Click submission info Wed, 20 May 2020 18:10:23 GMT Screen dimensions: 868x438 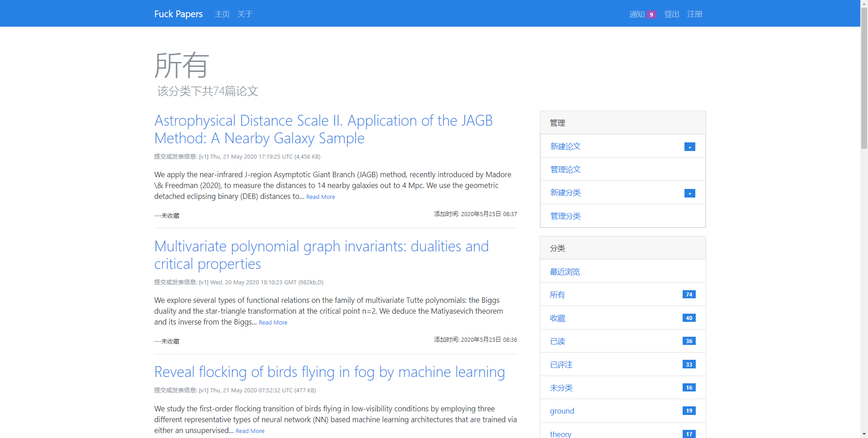tap(239, 282)
